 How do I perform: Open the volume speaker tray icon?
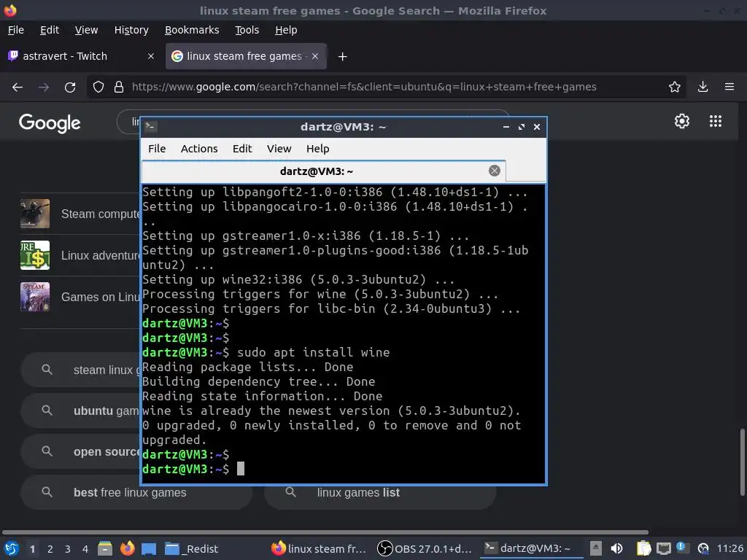tap(616, 548)
